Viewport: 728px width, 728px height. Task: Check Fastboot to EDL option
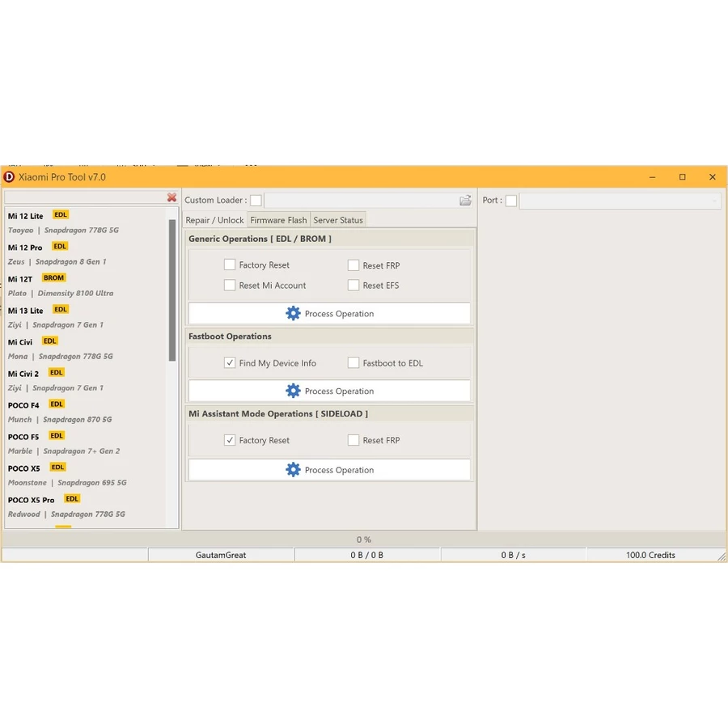pyautogui.click(x=353, y=362)
